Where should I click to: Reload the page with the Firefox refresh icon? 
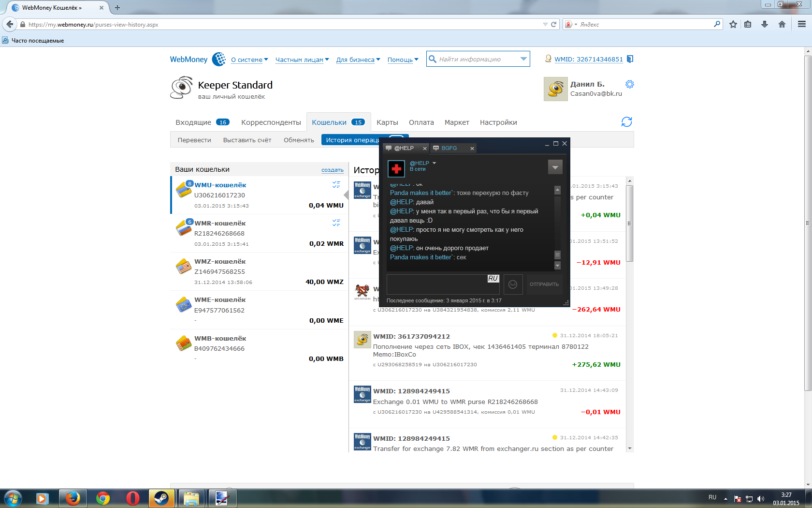pos(554,24)
